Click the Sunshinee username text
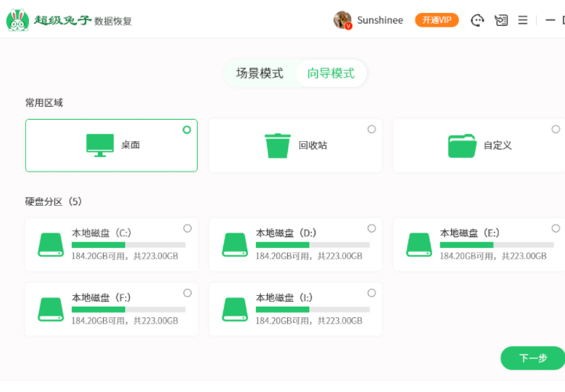Screen dimensions: 565x392 pyautogui.click(x=380, y=21)
